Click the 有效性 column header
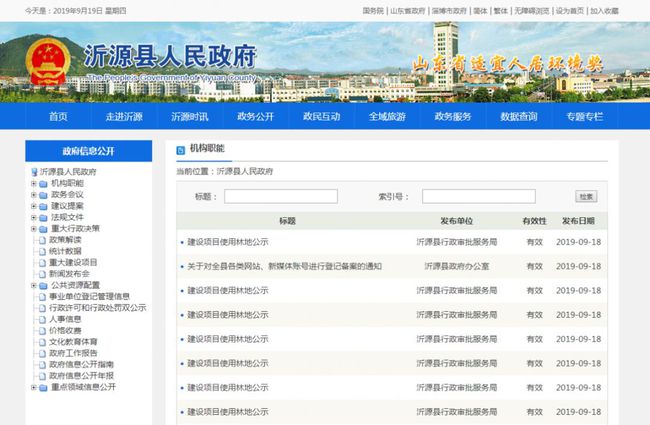This screenshot has width=650, height=425. pyautogui.click(x=534, y=221)
